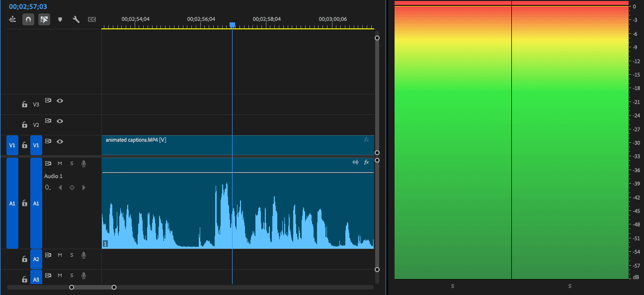Toggle lock on track A2
The image size is (644, 295).
[x=24, y=259]
